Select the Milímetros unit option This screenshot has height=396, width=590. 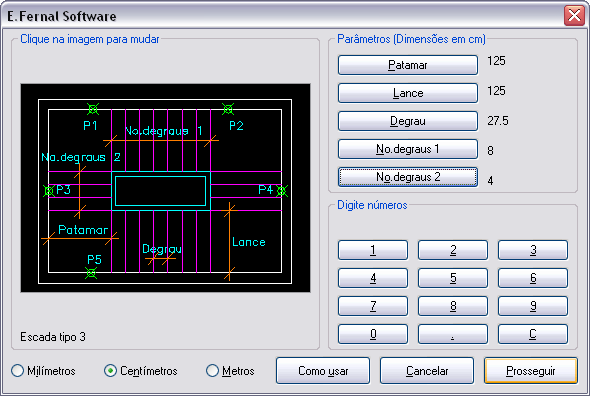coord(43,371)
